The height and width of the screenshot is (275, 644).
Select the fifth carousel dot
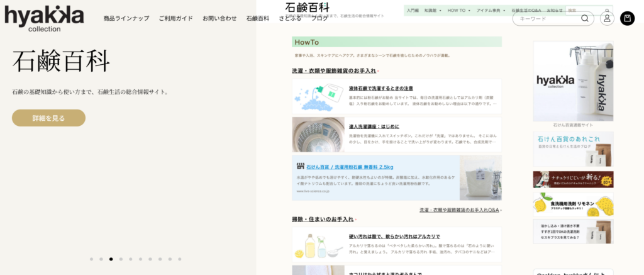[131, 259]
